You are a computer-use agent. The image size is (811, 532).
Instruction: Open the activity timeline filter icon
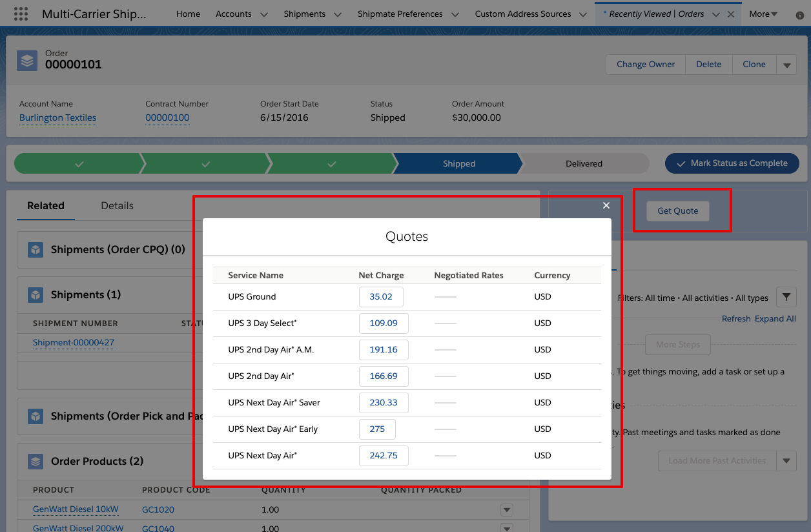point(786,297)
